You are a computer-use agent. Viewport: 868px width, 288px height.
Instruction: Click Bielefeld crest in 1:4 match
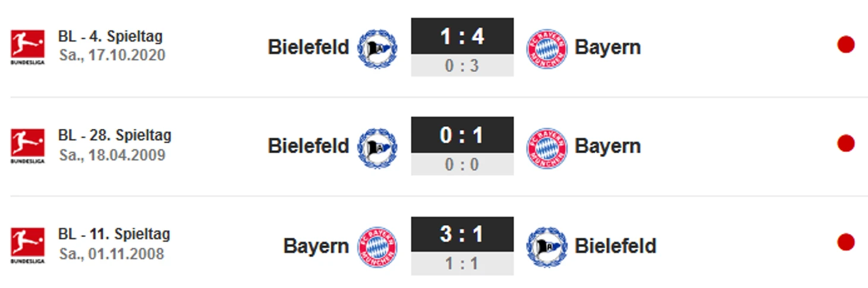click(377, 48)
